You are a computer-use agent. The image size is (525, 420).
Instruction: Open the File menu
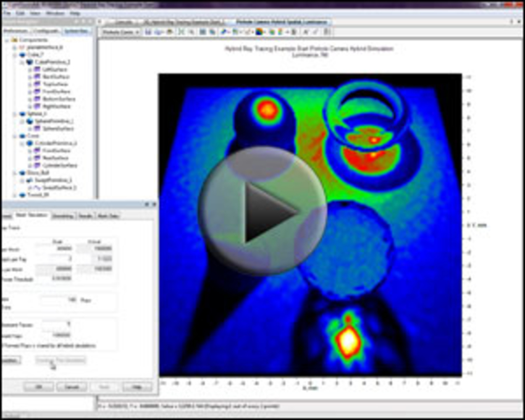click(x=6, y=12)
